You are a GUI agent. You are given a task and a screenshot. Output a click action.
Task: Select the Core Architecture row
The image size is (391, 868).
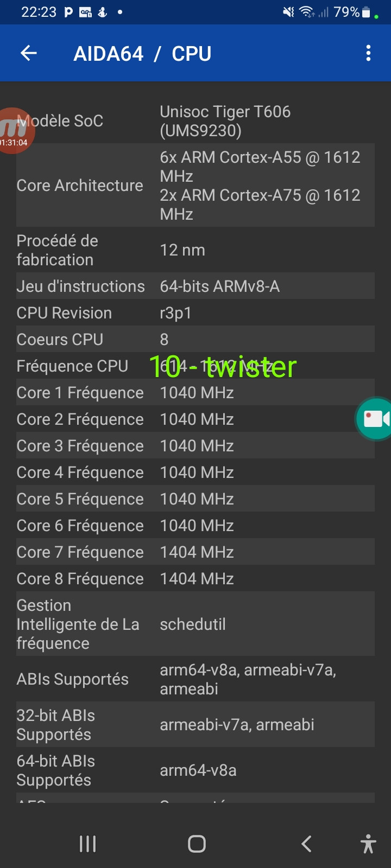tap(195, 186)
